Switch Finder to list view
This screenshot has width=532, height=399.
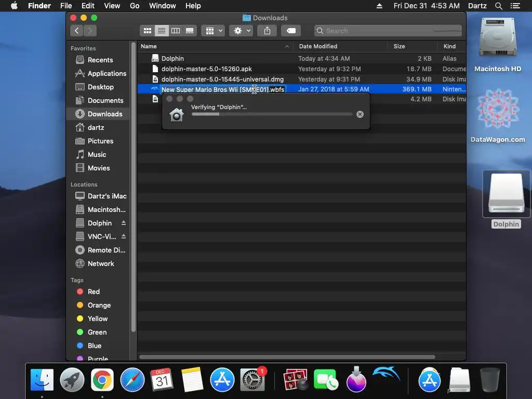tap(162, 31)
